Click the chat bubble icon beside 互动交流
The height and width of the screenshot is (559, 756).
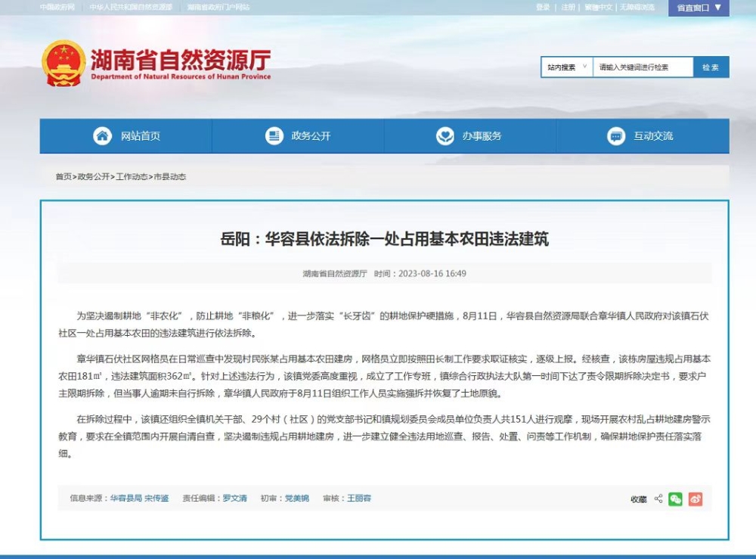point(615,136)
